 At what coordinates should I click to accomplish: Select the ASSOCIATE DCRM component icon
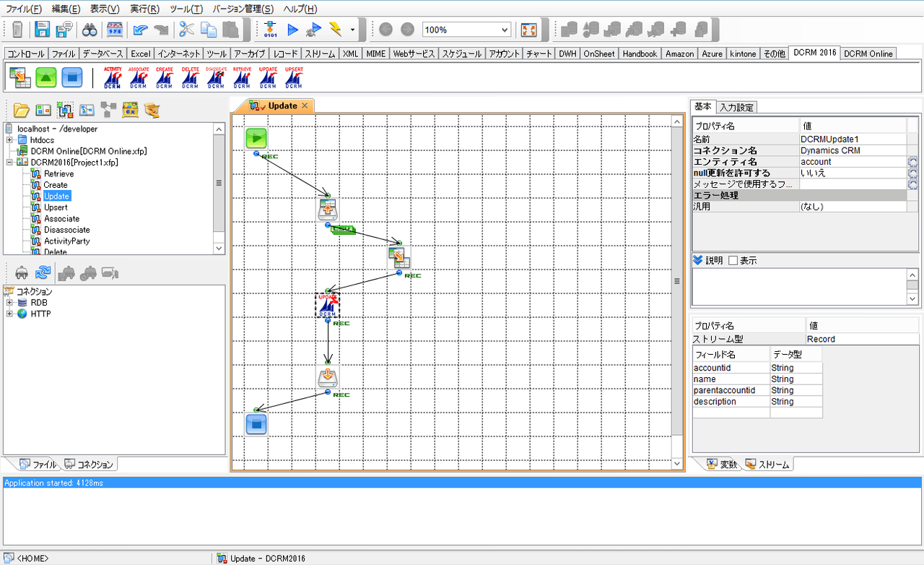tap(139, 77)
